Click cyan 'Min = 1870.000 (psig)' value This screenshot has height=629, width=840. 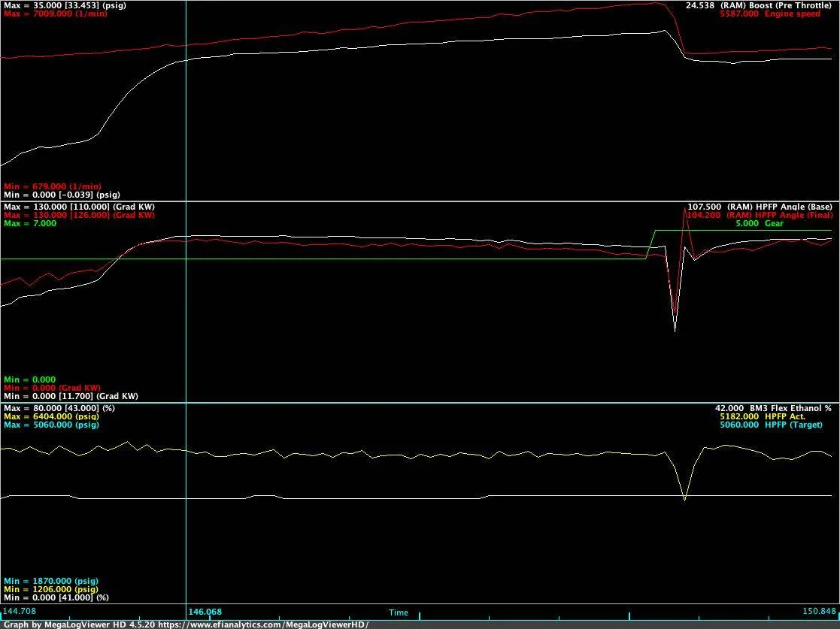51,582
